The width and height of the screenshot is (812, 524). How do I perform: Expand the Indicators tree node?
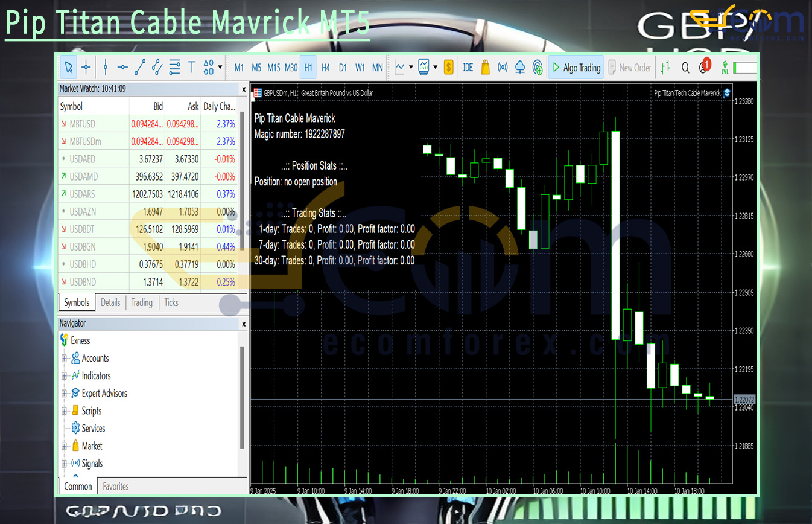(x=65, y=376)
